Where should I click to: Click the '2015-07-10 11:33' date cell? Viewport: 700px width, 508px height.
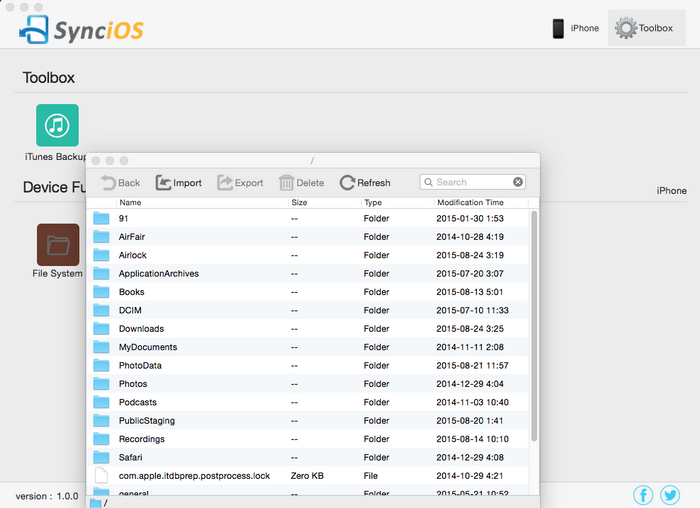coord(472,310)
